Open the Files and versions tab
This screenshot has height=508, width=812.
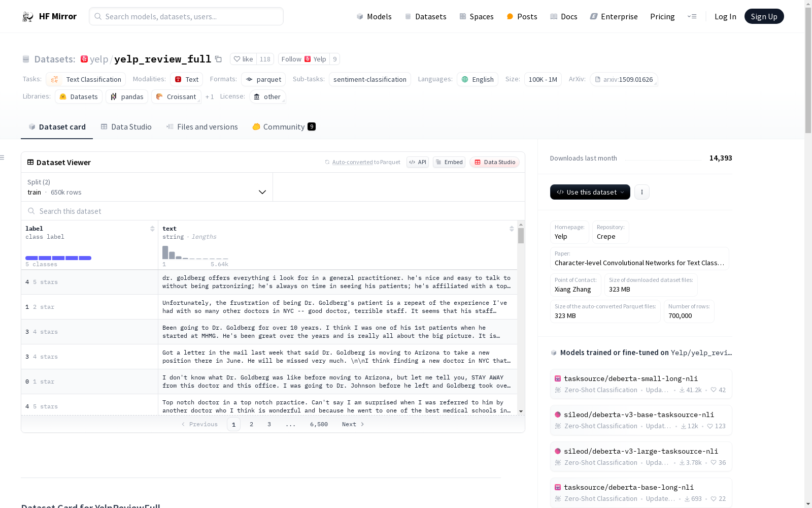tap(202, 127)
